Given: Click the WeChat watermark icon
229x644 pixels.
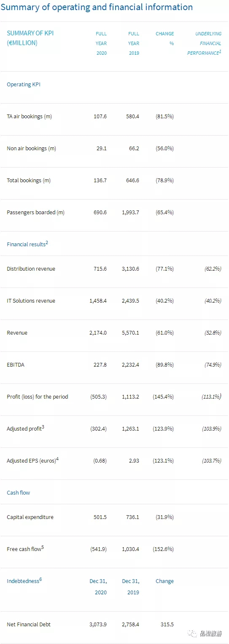Looking at the screenshot, I should click(x=194, y=633).
